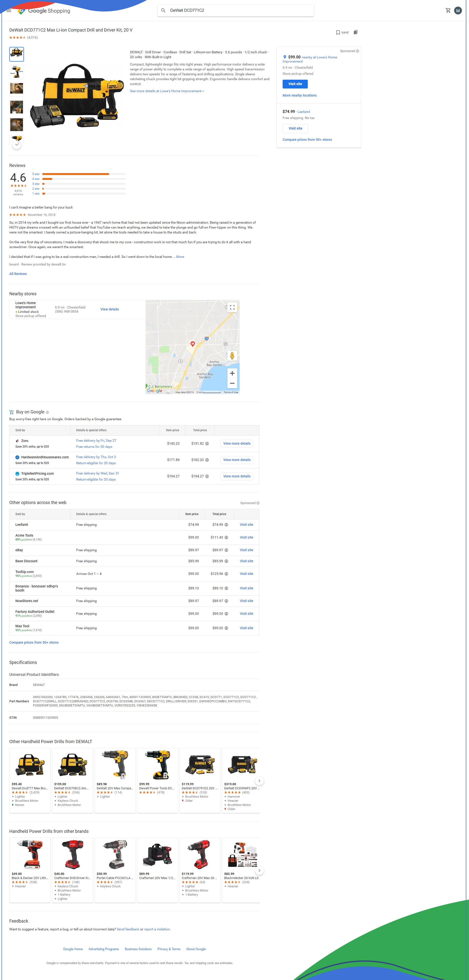Click the Google Shopping logo
469x980 pixels.
coord(44,11)
